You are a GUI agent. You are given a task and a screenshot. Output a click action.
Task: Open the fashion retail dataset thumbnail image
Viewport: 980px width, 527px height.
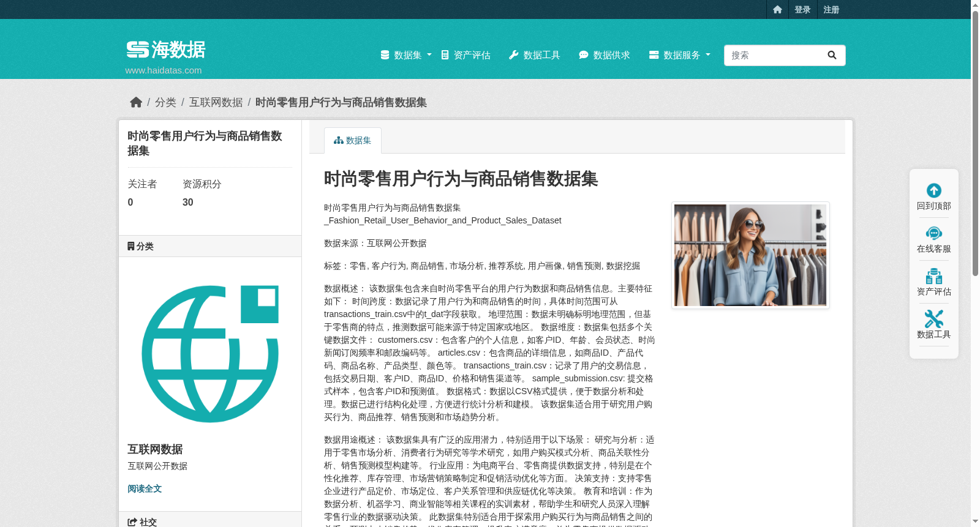tap(750, 255)
